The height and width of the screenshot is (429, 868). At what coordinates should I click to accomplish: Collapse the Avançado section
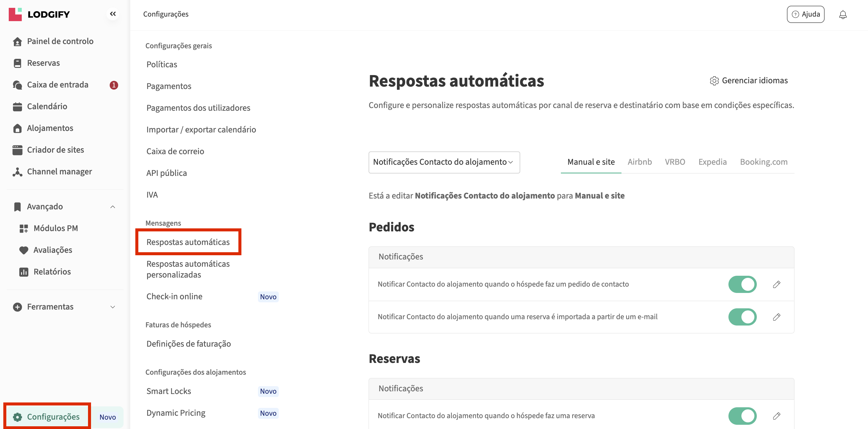112,207
